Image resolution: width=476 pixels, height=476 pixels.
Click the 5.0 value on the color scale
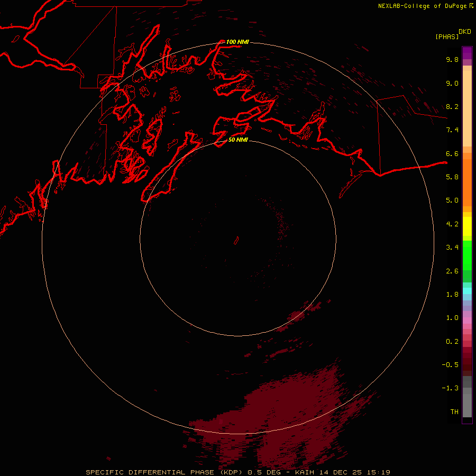[x=452, y=200]
